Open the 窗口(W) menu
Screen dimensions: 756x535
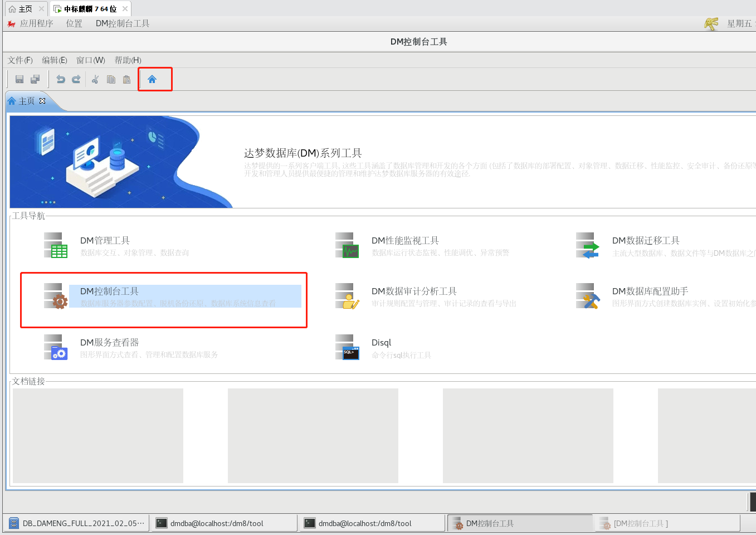coord(90,60)
